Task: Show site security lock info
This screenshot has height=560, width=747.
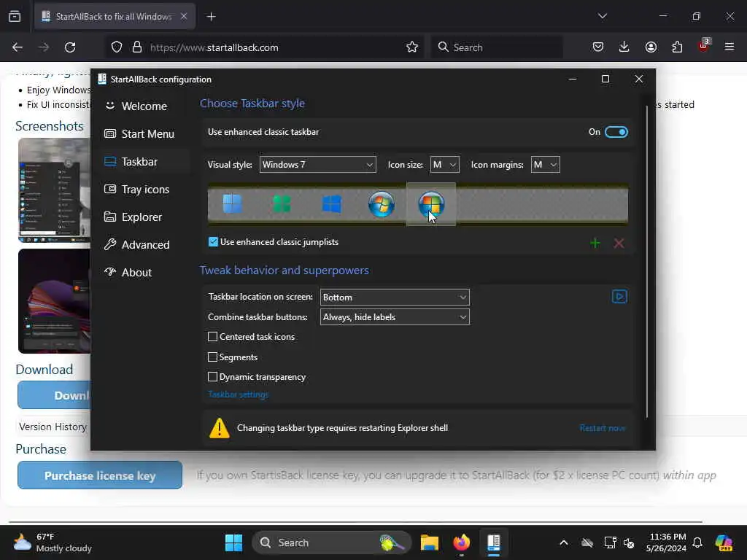Action: [137, 47]
